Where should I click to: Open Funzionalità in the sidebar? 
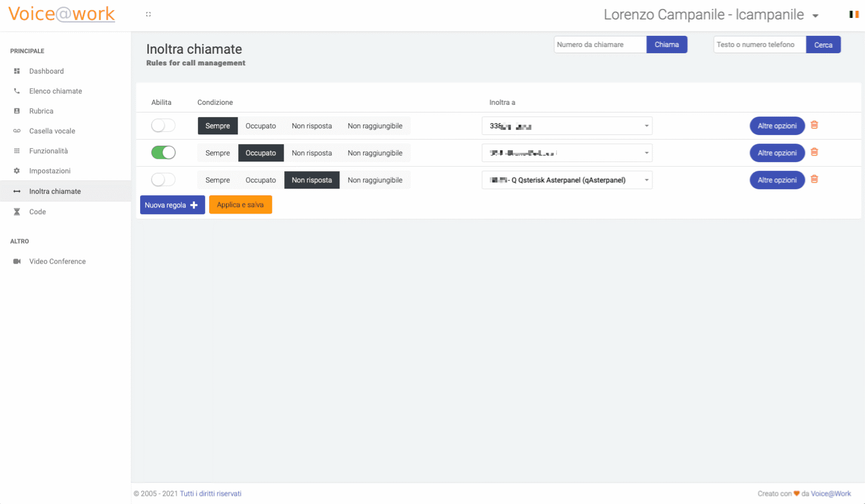coord(49,151)
